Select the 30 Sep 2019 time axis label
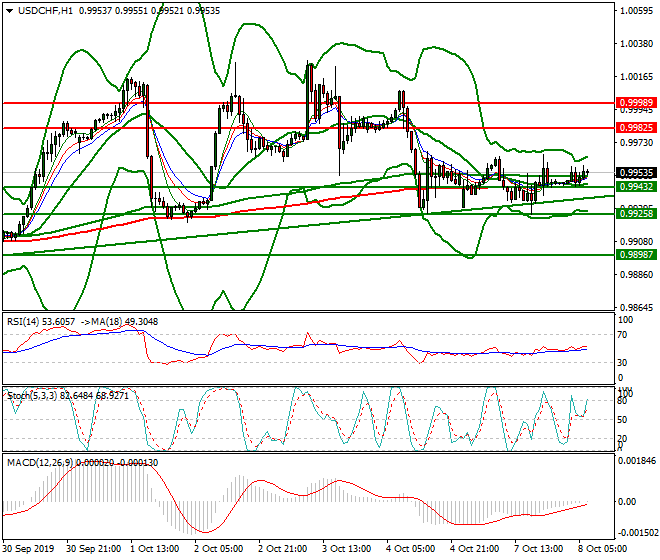Screen dimensions: 660x560 [28, 549]
